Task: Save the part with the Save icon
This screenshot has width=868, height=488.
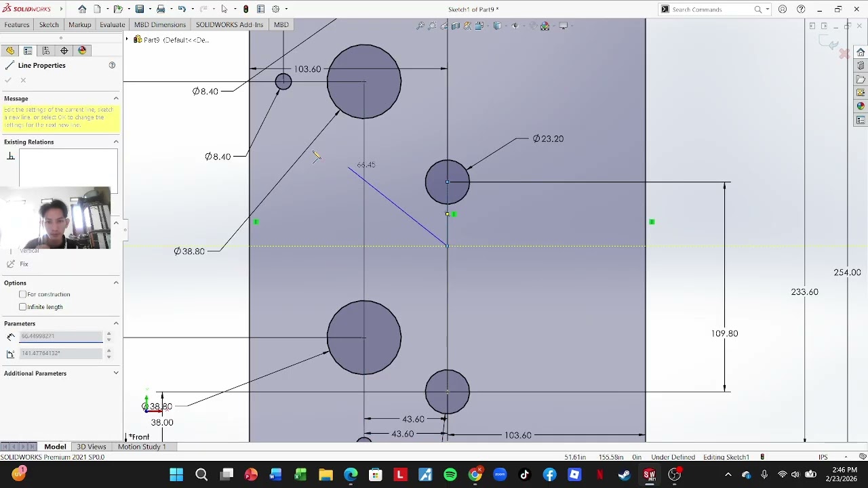Action: point(139,9)
